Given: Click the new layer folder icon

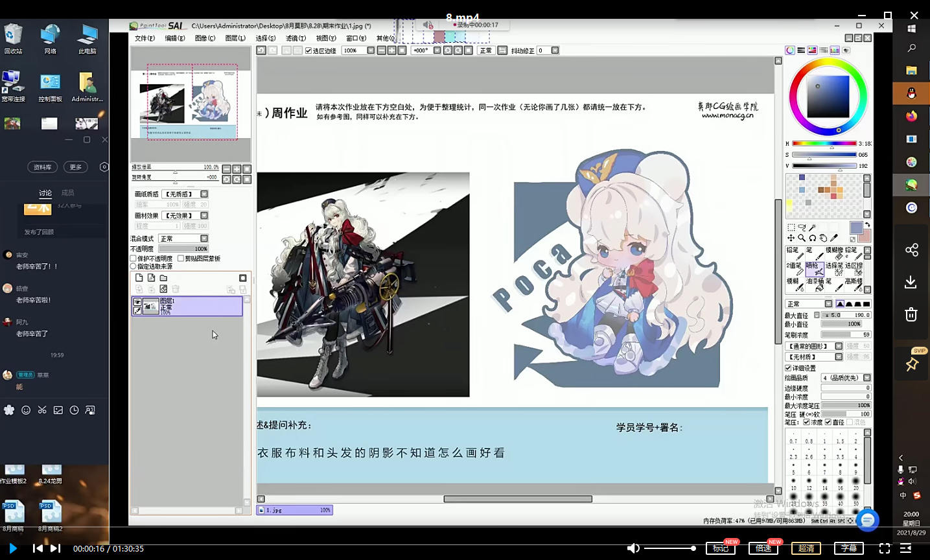Looking at the screenshot, I should coord(163,278).
